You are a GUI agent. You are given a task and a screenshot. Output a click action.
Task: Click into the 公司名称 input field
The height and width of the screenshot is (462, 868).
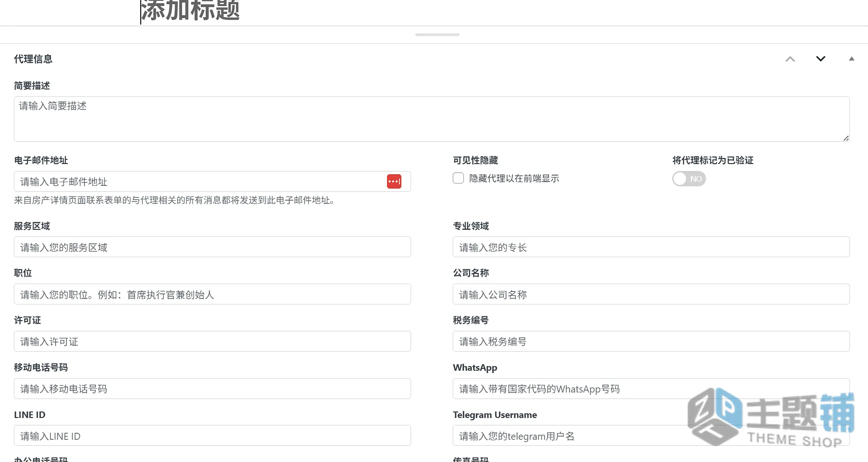coord(651,294)
